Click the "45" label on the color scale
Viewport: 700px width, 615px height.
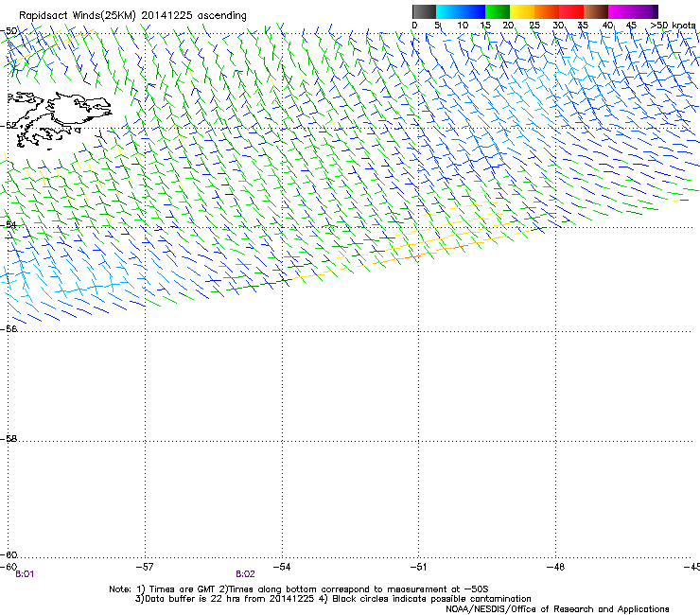point(631,26)
